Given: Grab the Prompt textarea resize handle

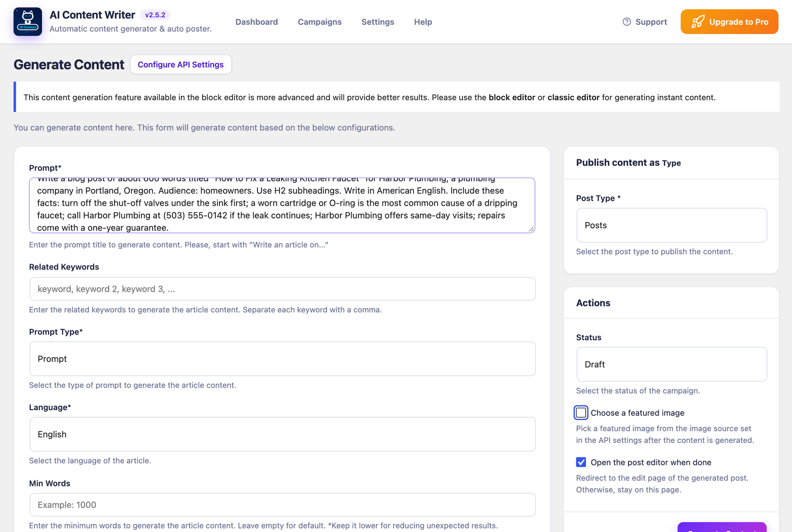Looking at the screenshot, I should pos(531,229).
